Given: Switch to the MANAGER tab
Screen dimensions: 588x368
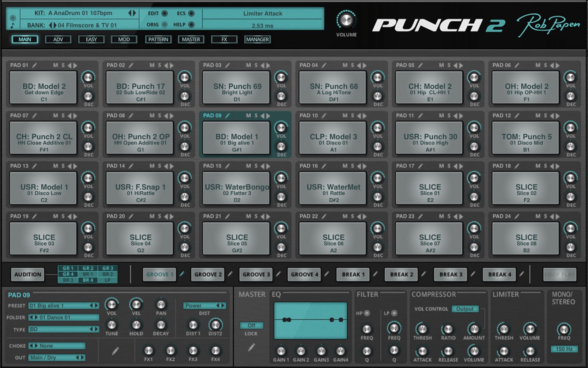Looking at the screenshot, I should (x=258, y=39).
